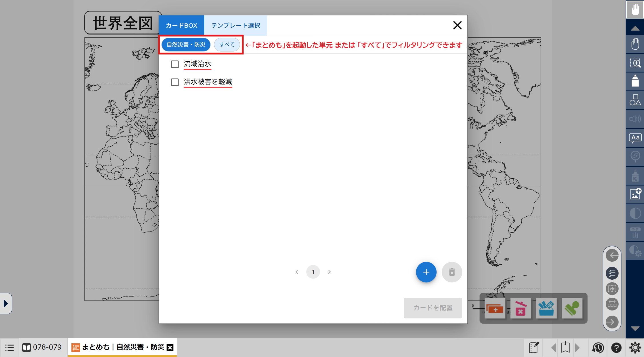
Task: Select the hand pan tool in sidebar
Action: point(635,44)
